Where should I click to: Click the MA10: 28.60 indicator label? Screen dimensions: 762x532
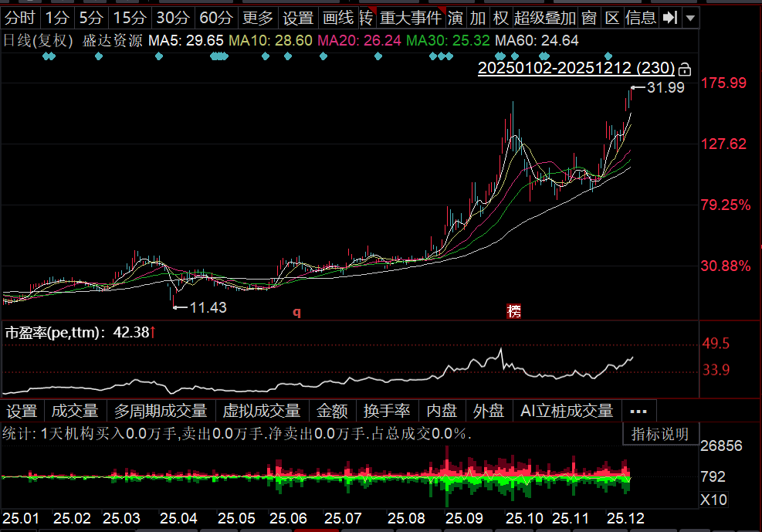pos(271,41)
